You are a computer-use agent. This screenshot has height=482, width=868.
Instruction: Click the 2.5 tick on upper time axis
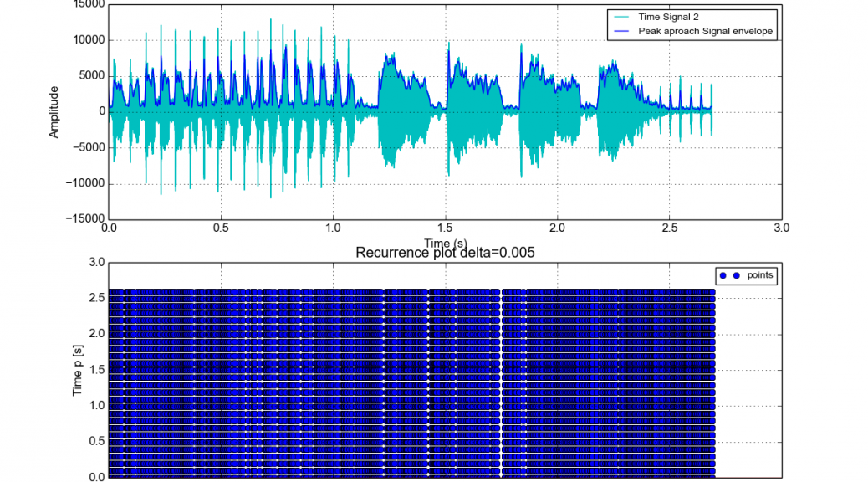coord(669,228)
